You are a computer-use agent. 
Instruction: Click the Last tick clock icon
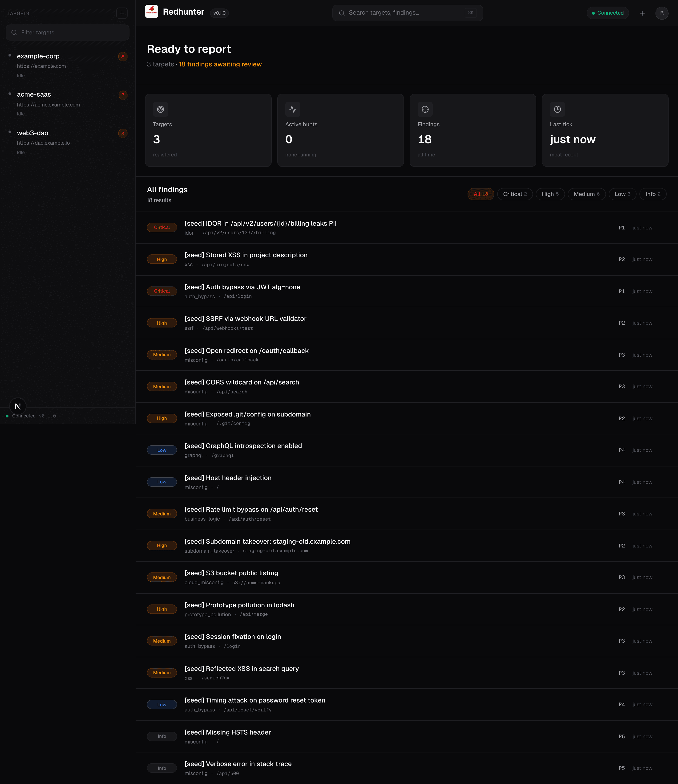557,109
